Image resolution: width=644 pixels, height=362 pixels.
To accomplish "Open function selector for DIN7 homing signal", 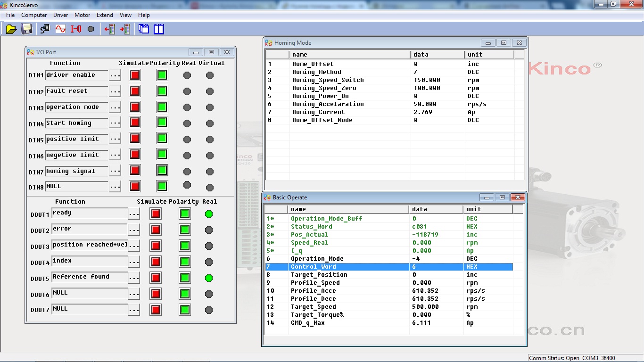I will 115,172.
